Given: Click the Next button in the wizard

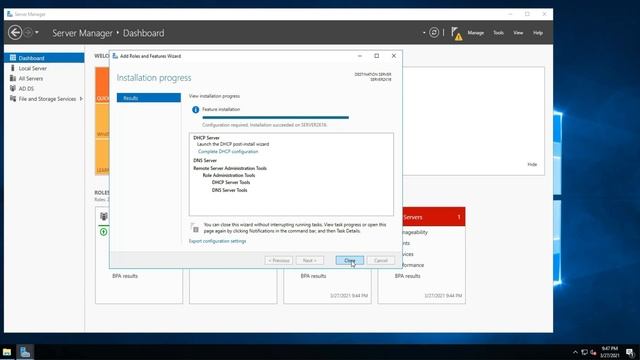Looking at the screenshot, I should pos(310,260).
